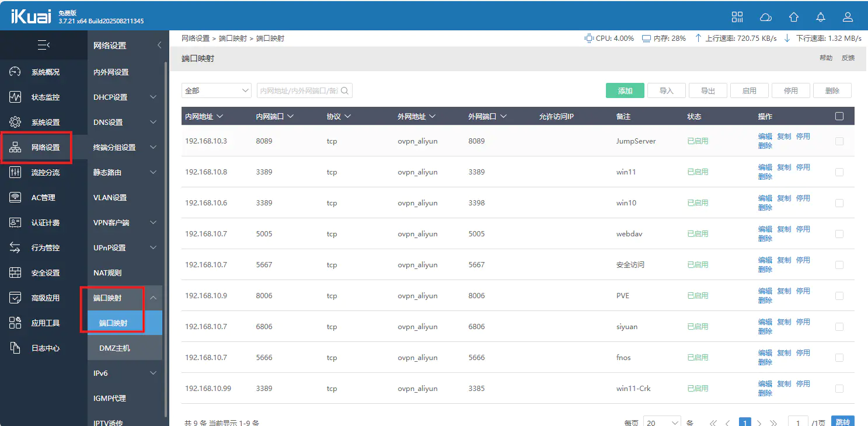Toggle the select-all checkbox in table header

click(x=839, y=116)
